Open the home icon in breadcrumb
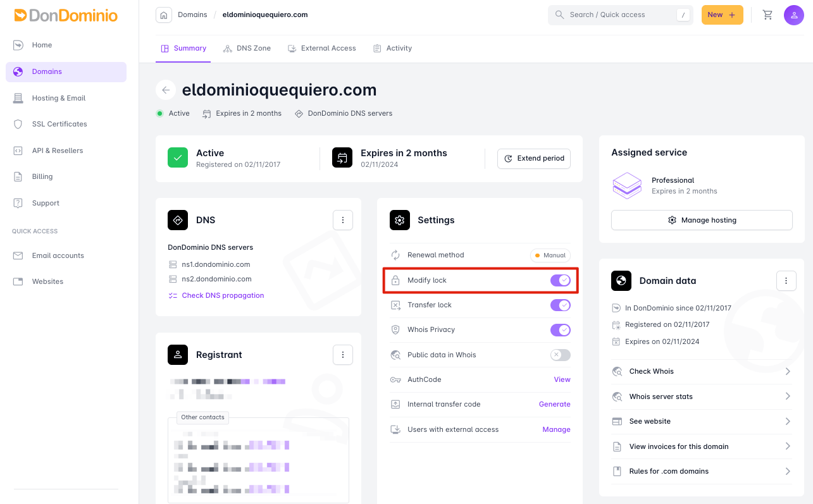The height and width of the screenshot is (504, 813). pos(164,15)
